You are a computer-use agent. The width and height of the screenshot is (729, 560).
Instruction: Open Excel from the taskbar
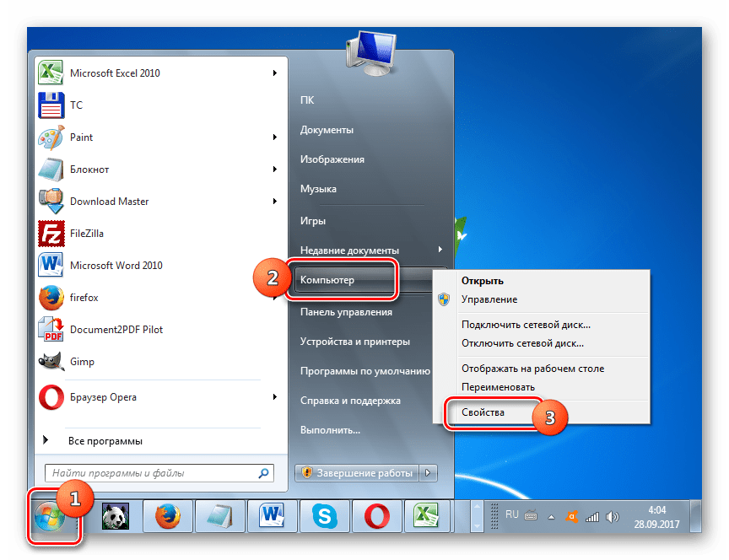427,516
